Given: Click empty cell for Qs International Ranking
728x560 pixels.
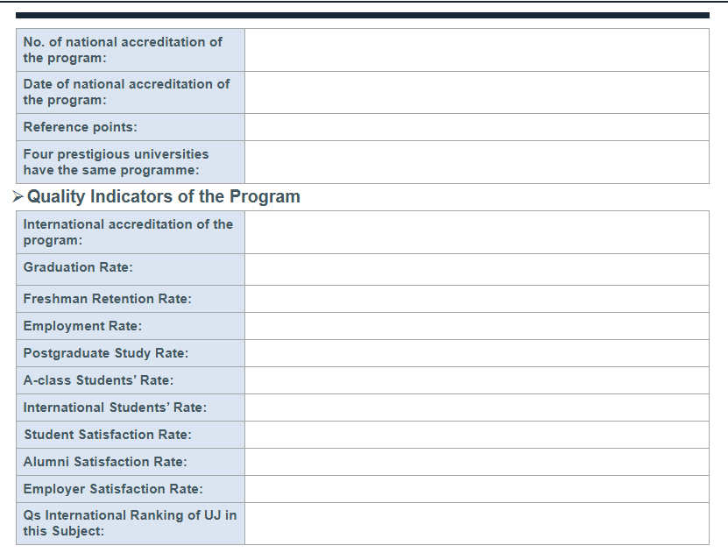Looking at the screenshot, I should pyautogui.click(x=476, y=523).
